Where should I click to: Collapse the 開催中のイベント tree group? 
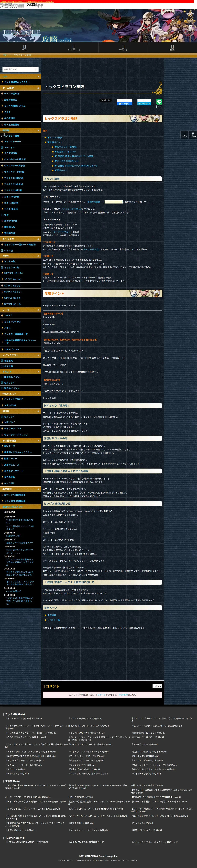(2, 377)
